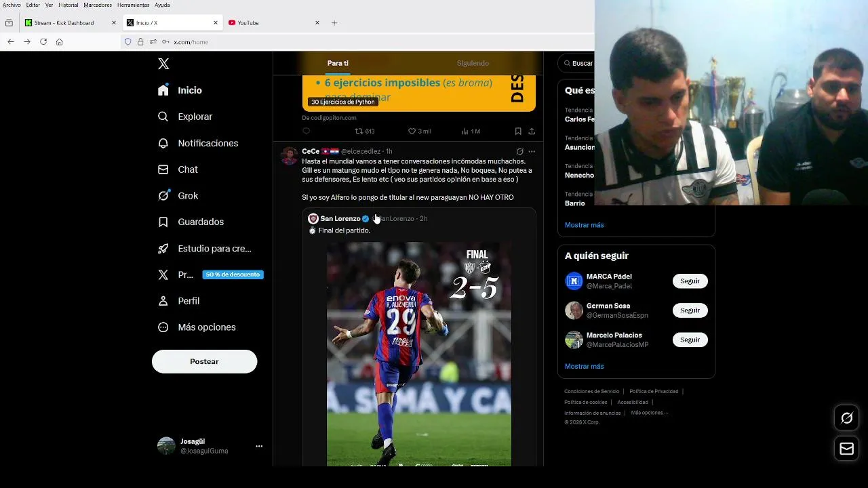Open Inicio from the X sidebar
Screen dimensions: 868x488
click(x=180, y=90)
